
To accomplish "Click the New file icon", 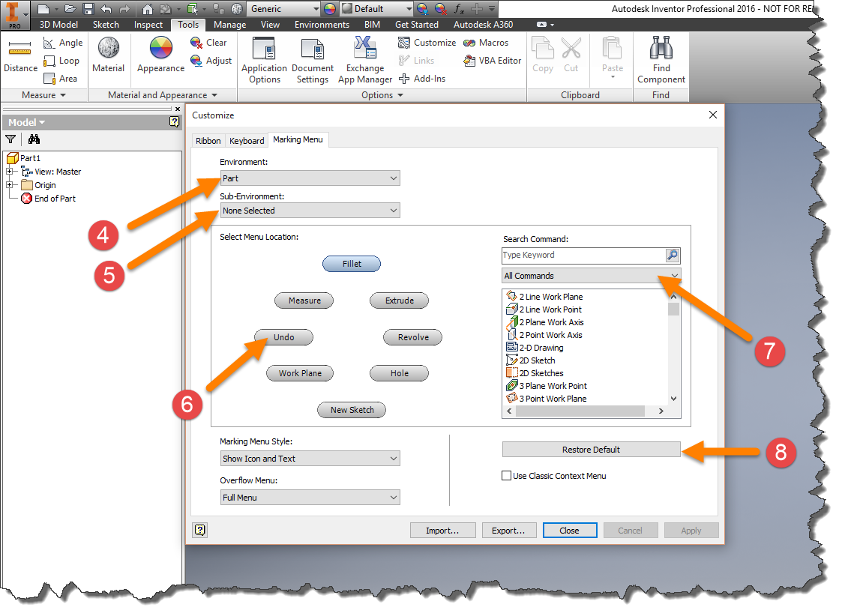I will click(x=44, y=8).
